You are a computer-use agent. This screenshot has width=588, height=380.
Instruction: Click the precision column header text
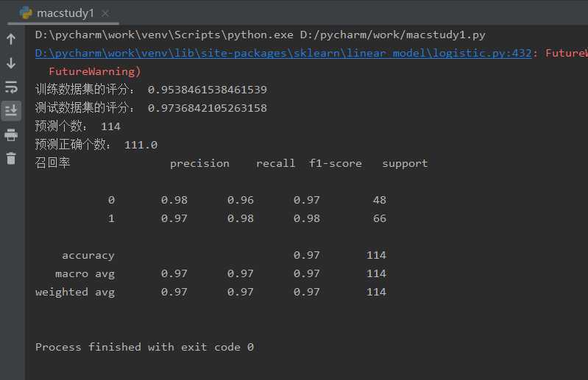[199, 164]
